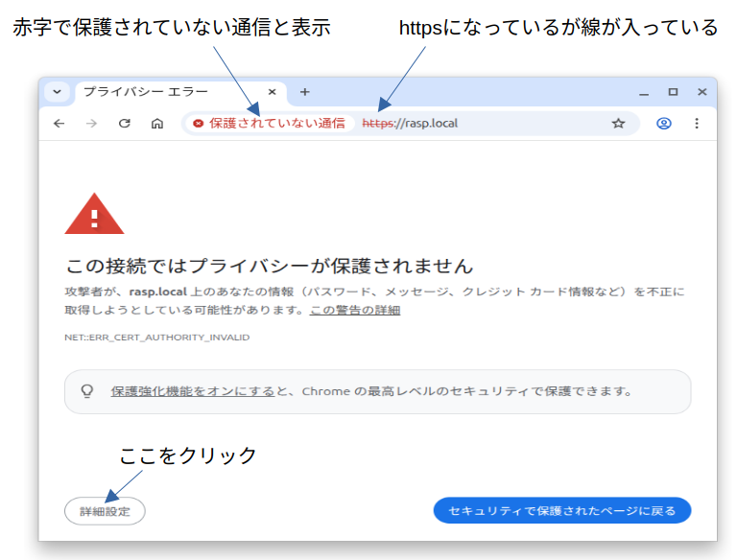Reload the current page
Viewport: 737px width, 560px height.
click(124, 124)
